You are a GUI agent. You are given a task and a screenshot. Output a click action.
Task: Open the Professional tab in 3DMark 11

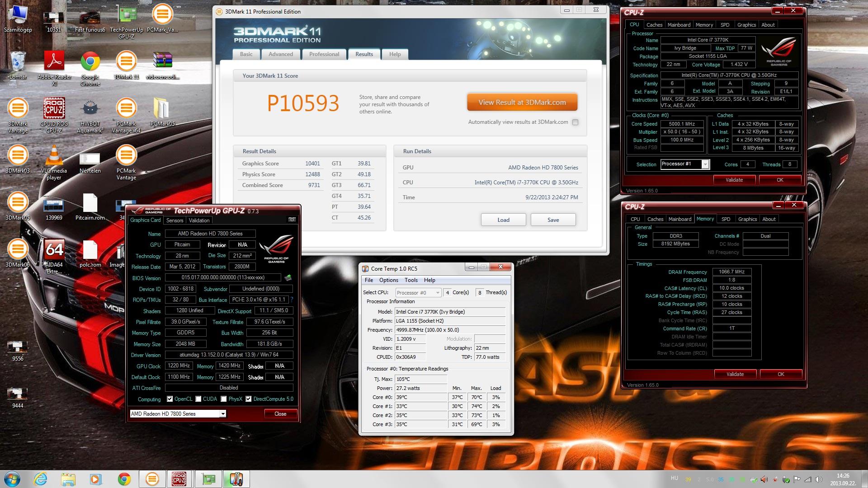click(324, 54)
